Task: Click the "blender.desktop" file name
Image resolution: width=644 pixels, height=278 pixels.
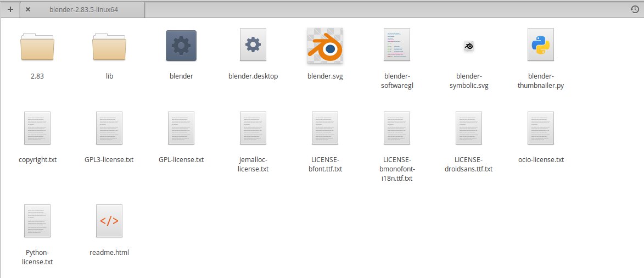Action: click(253, 76)
